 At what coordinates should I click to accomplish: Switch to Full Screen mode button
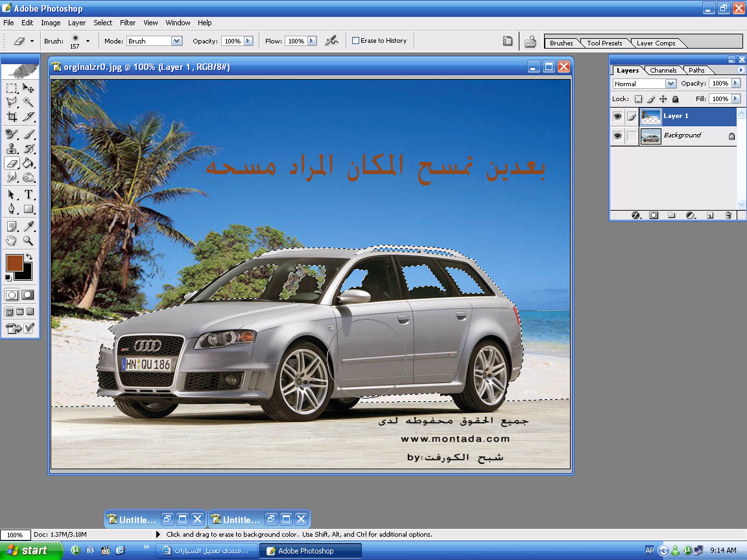[30, 311]
